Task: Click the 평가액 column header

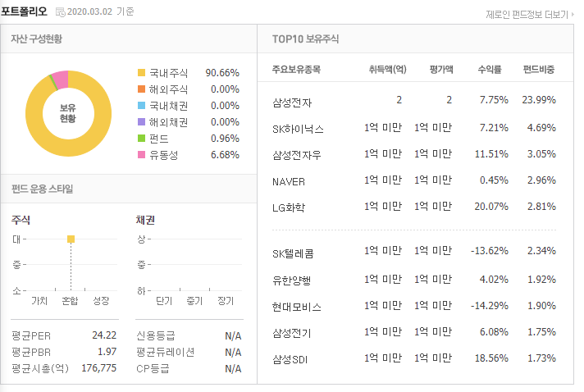Action: tap(441, 69)
